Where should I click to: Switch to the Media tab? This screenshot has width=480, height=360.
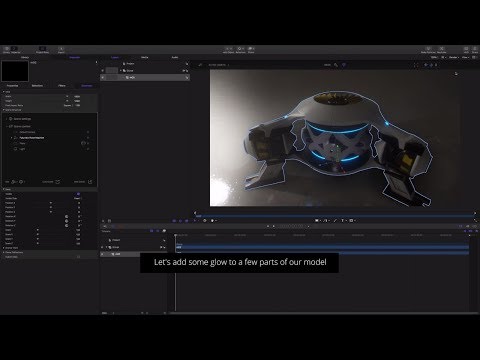pyautogui.click(x=144, y=57)
